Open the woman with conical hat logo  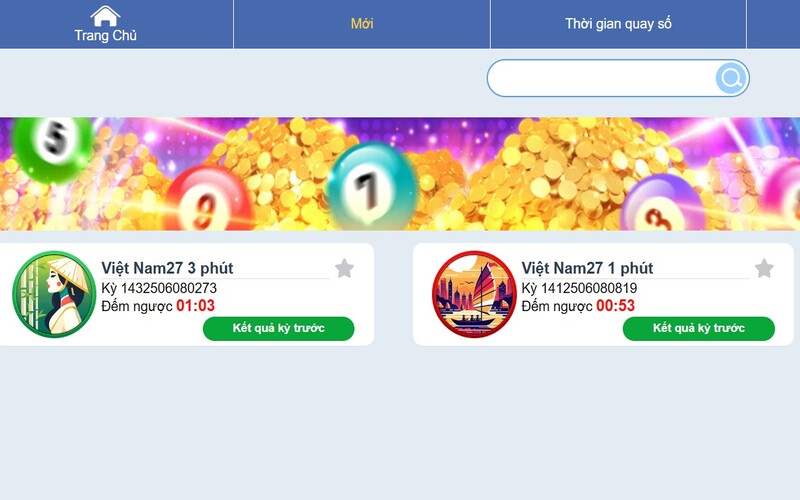54,294
